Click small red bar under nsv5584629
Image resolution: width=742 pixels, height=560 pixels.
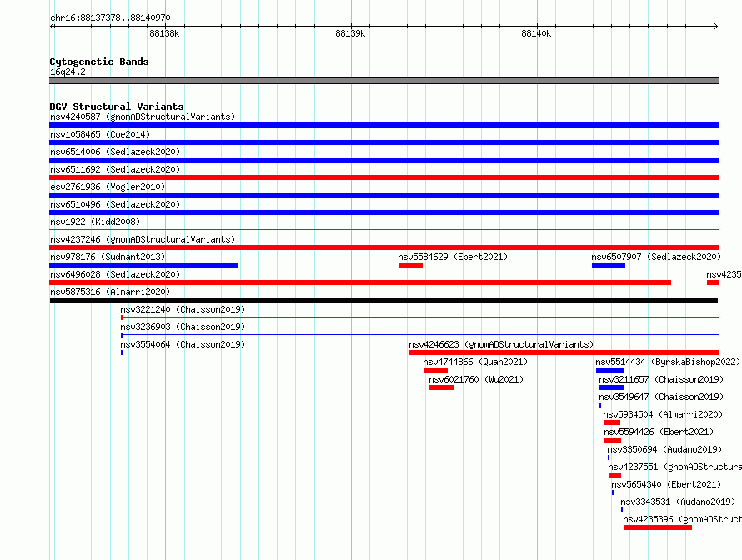[x=410, y=265]
